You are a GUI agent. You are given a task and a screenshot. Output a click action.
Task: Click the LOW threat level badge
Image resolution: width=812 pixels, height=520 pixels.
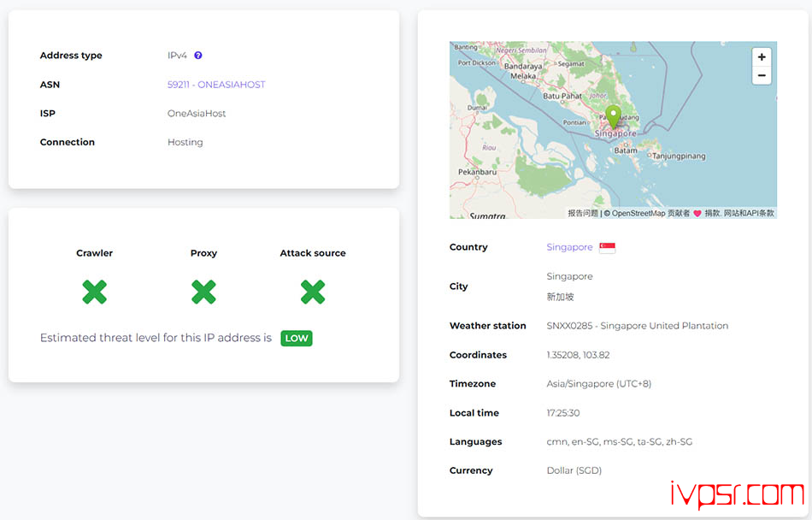[297, 338]
